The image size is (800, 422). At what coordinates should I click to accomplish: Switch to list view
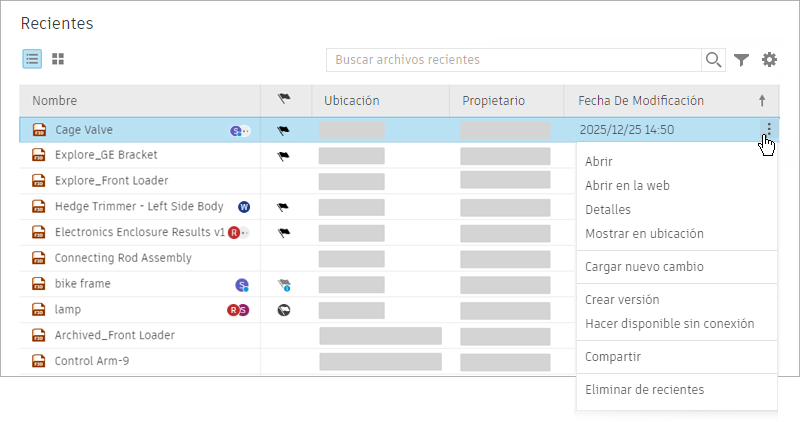(32, 60)
